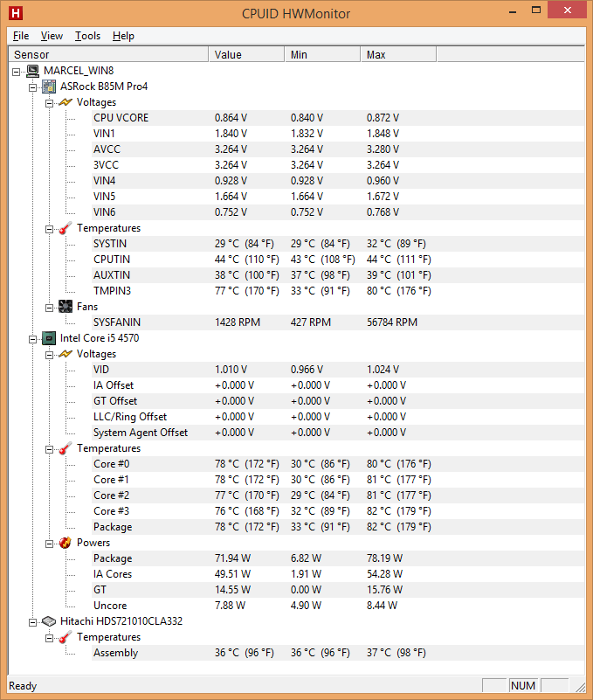Select the CPUTIN temperature row
This screenshot has height=700, width=593.
[338, 260]
